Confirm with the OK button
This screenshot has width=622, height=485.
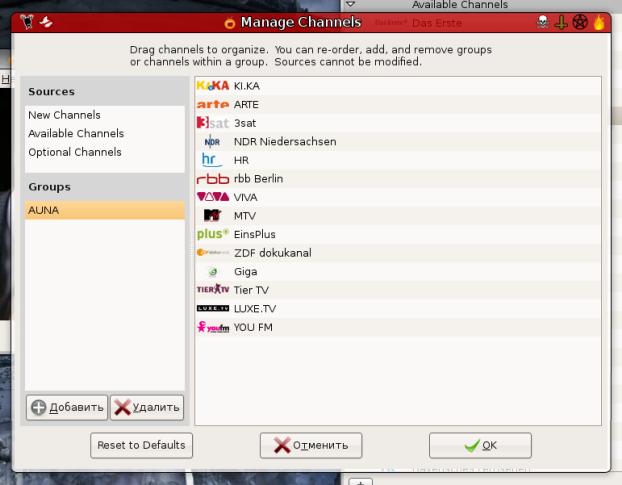tap(480, 445)
